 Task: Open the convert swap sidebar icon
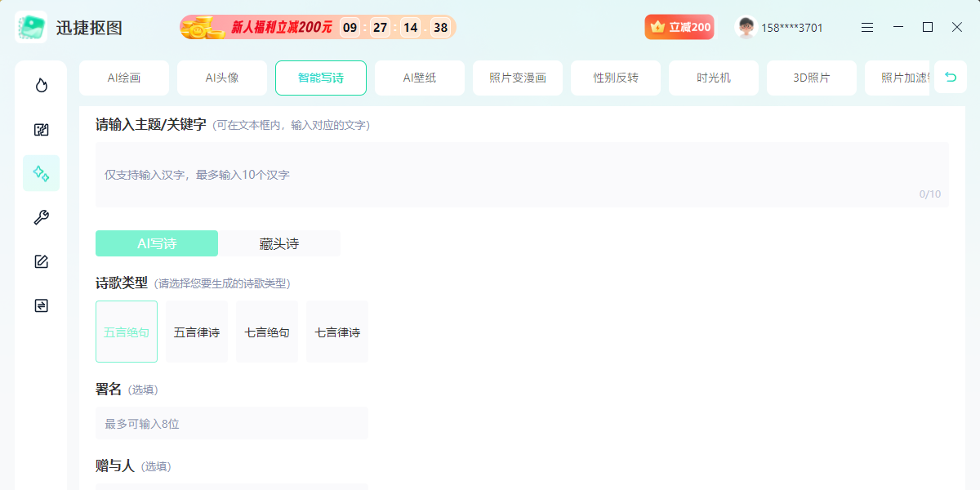(41, 305)
